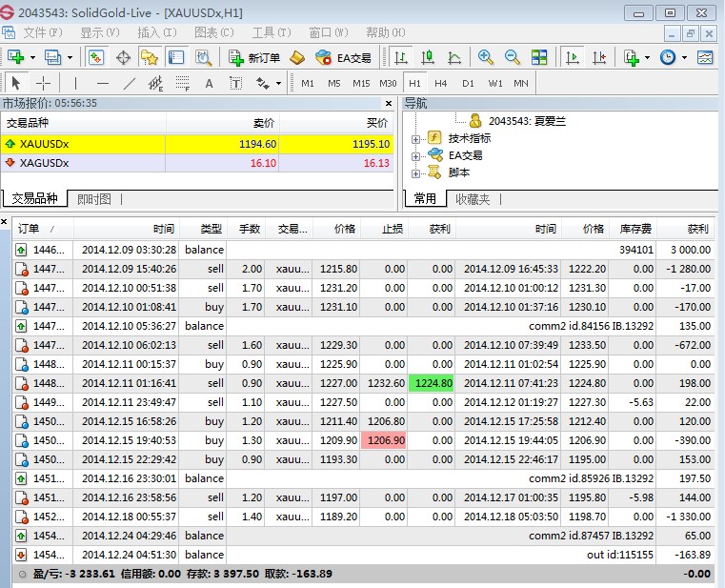The width and height of the screenshot is (725, 588).
Task: Open the 文件 menu
Action: click(43, 32)
